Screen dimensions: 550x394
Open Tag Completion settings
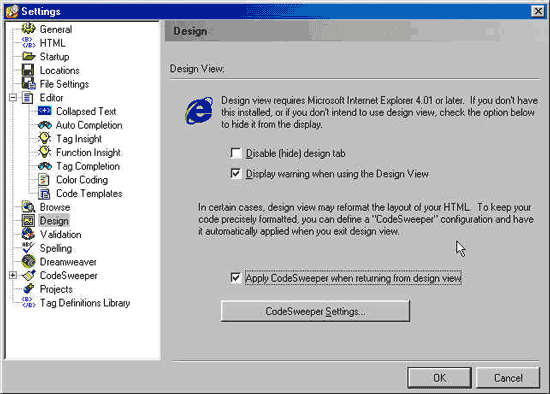[x=88, y=166]
